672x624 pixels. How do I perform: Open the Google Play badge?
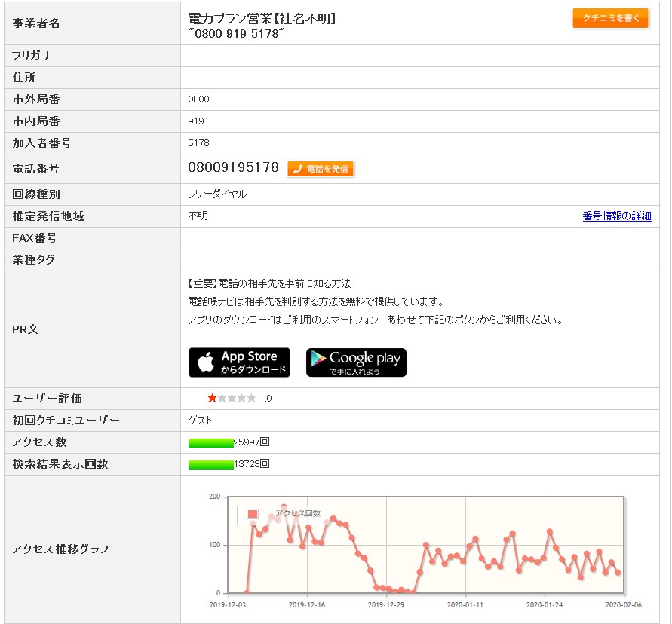pos(356,362)
